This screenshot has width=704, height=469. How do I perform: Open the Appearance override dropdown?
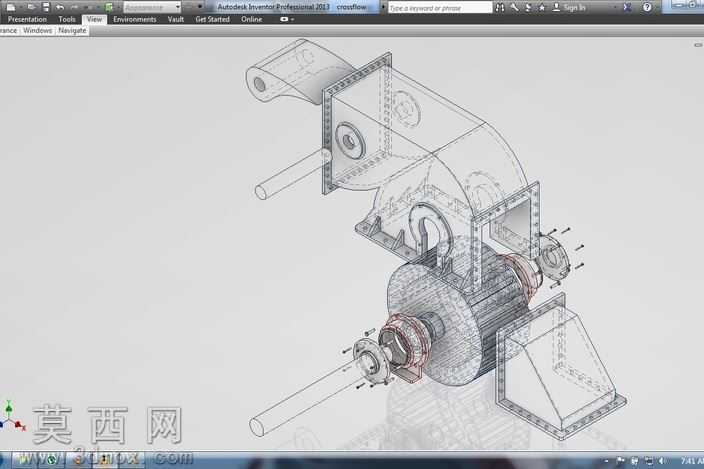[152, 7]
